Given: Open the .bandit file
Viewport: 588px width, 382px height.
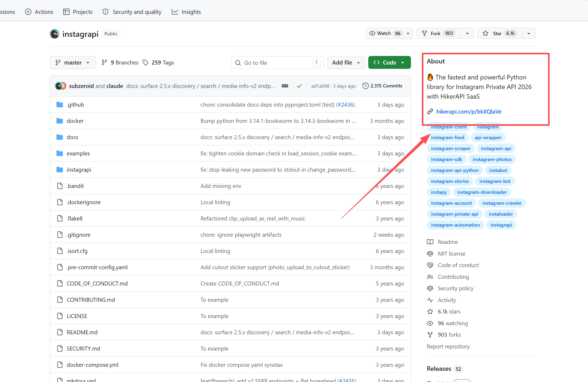Looking at the screenshot, I should [x=75, y=186].
